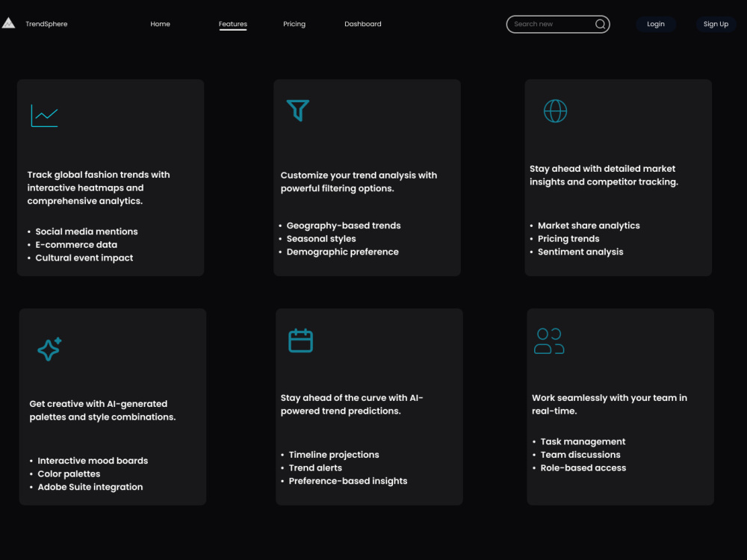Click 'Stay ahead with detailed market' description
This screenshot has height=560, width=747.
point(604,175)
